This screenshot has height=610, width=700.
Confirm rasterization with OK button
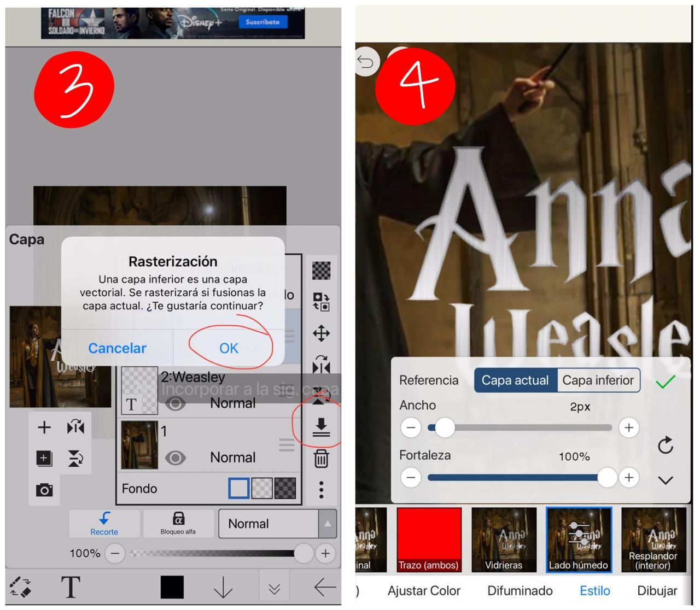[x=229, y=348]
